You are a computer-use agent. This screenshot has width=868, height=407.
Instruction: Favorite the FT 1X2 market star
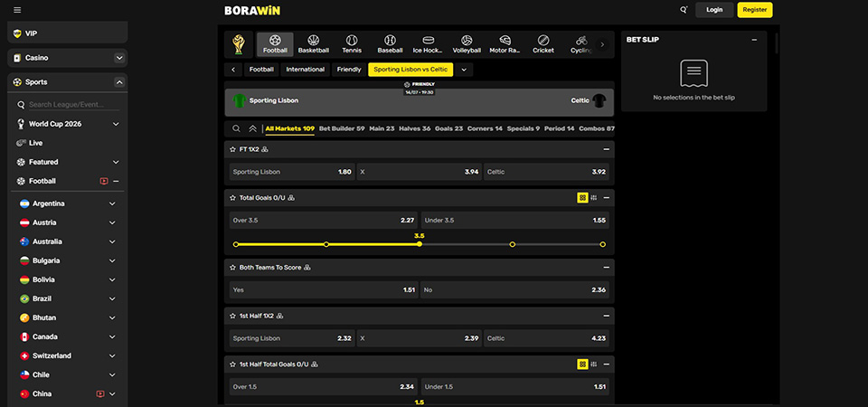click(233, 149)
